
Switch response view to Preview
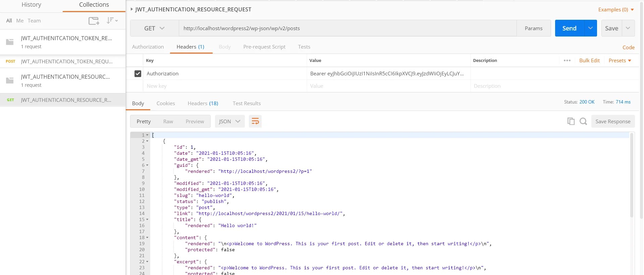click(x=195, y=121)
